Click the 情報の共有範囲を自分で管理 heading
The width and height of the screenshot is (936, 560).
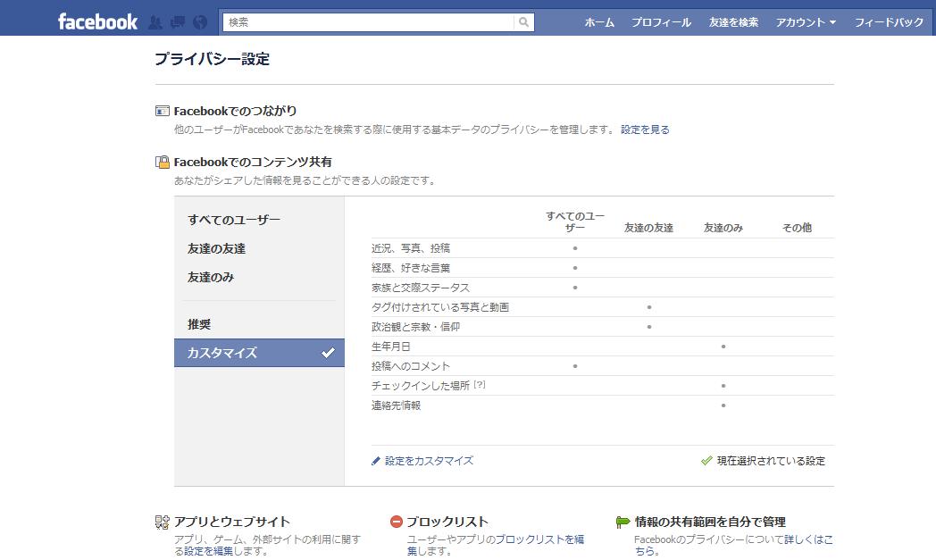point(710,522)
